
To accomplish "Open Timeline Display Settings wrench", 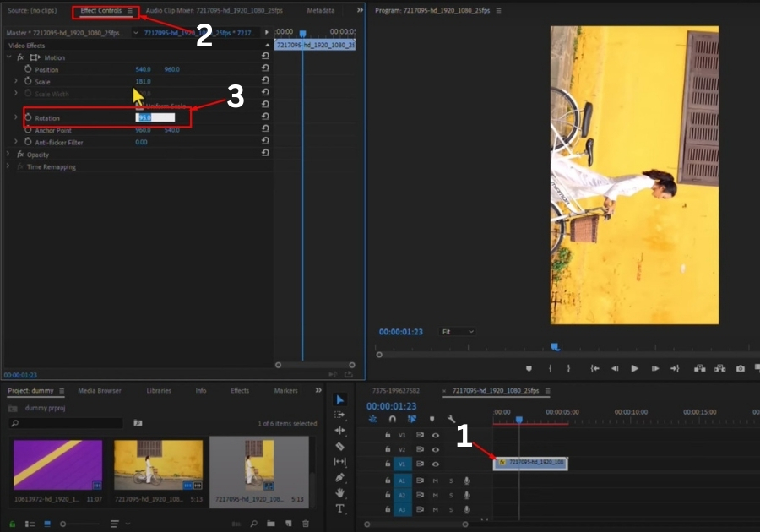I will coord(451,419).
